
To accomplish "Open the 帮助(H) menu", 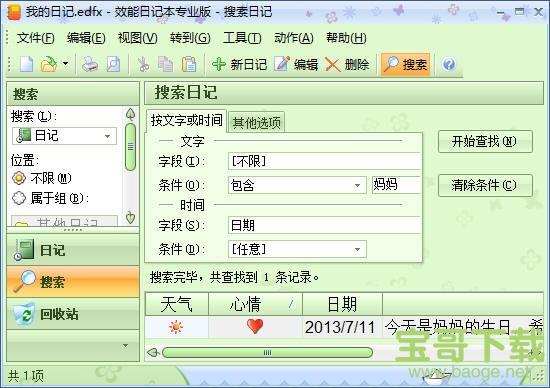I will 346,38.
